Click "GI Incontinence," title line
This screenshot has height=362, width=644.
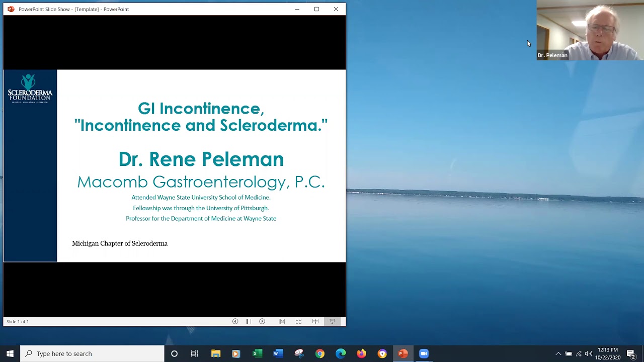coord(201,109)
